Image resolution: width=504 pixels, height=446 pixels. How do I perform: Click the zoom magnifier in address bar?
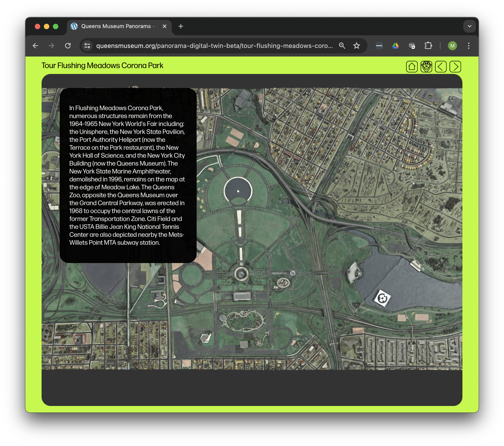[342, 46]
